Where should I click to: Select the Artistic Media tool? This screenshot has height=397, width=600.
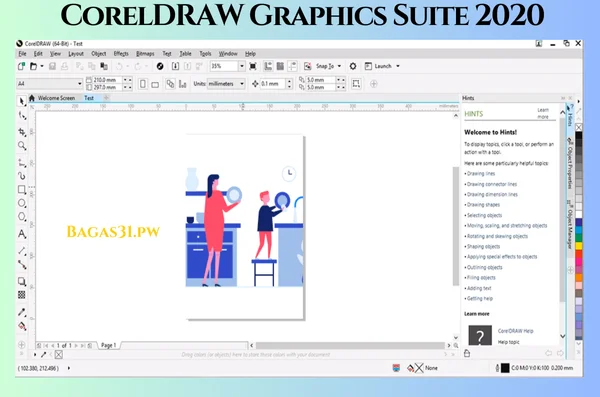pyautogui.click(x=22, y=176)
